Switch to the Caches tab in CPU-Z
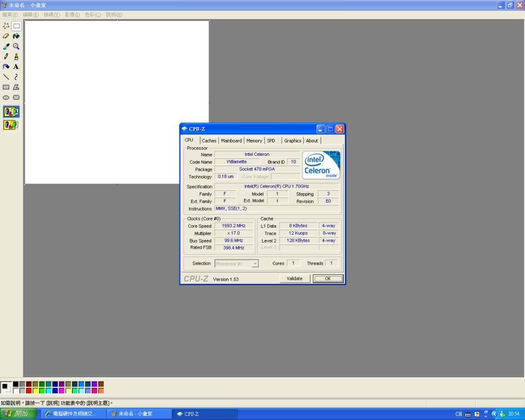 [209, 141]
